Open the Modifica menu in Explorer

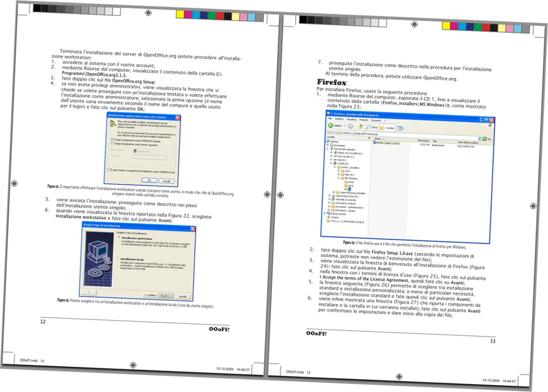(x=339, y=119)
